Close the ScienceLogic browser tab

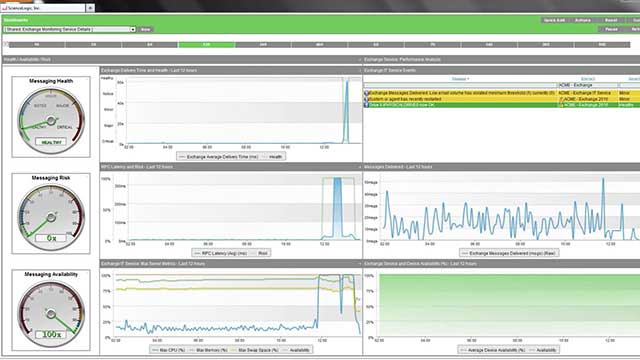(90, 8)
